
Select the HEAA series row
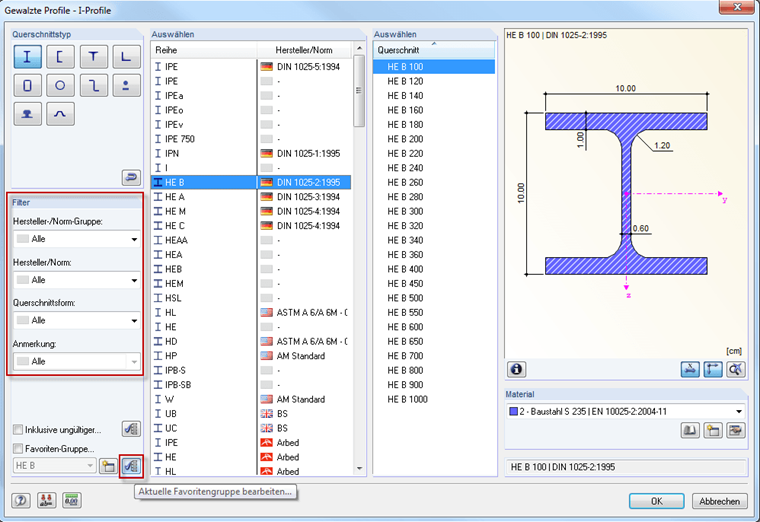251,240
